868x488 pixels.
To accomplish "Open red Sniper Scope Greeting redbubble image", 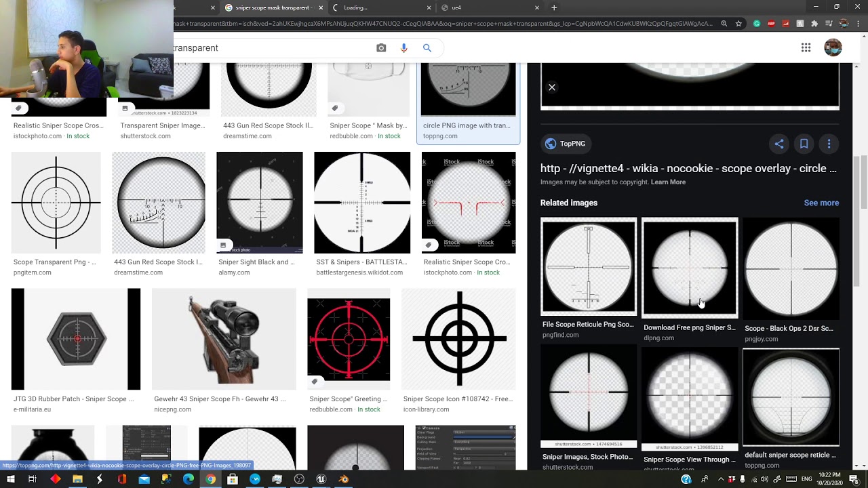I will point(349,339).
